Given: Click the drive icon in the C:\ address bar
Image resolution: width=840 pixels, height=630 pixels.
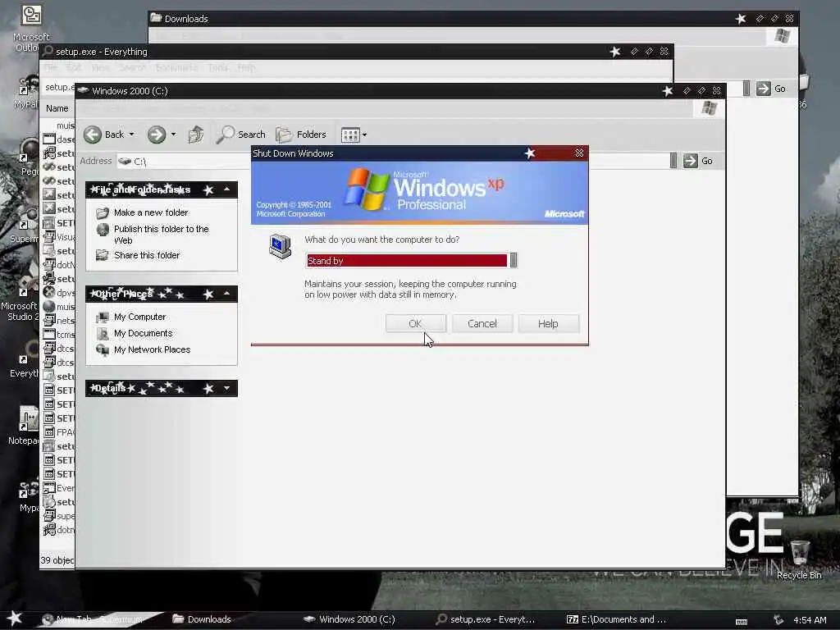Looking at the screenshot, I should pyautogui.click(x=125, y=161).
